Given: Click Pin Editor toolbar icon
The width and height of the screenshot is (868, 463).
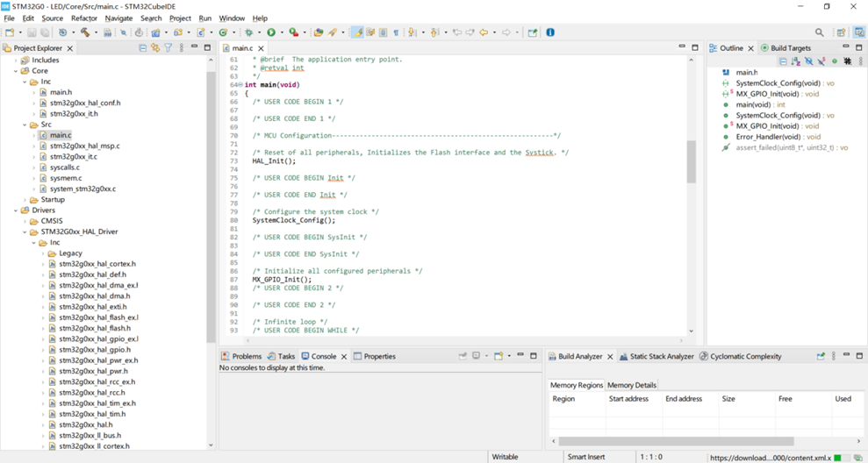Looking at the screenshot, I should (533, 32).
